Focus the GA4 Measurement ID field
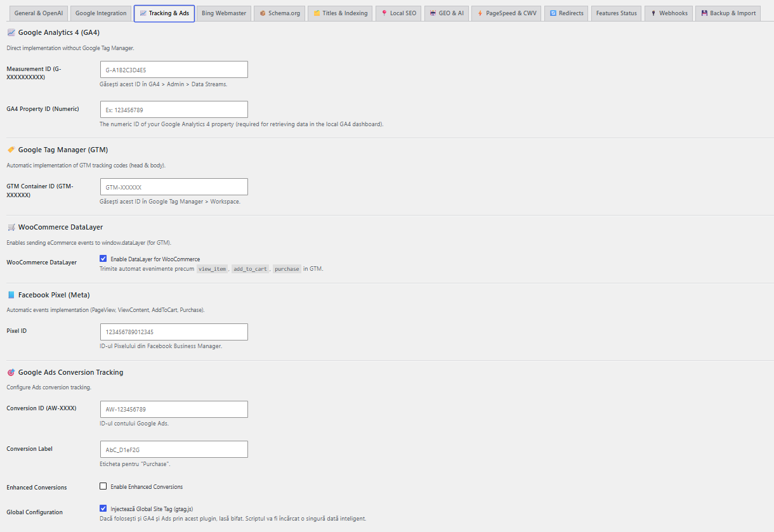Image resolution: width=774 pixels, height=532 pixels. tap(174, 70)
